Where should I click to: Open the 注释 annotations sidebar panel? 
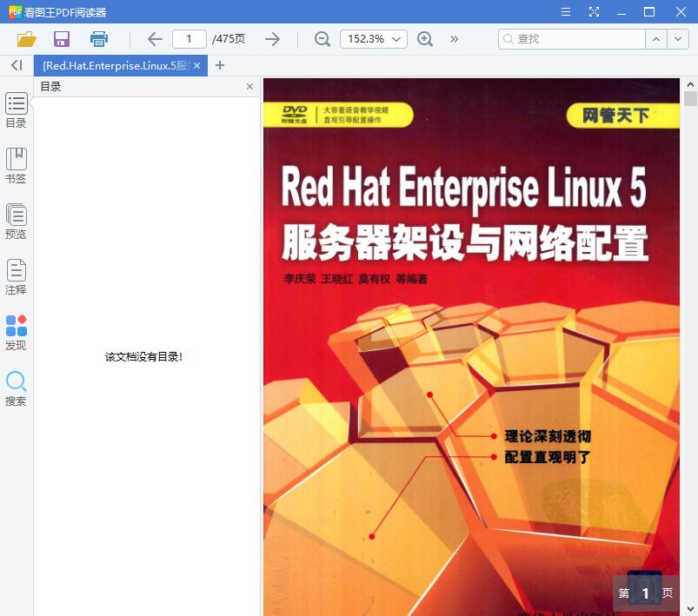coord(16,277)
